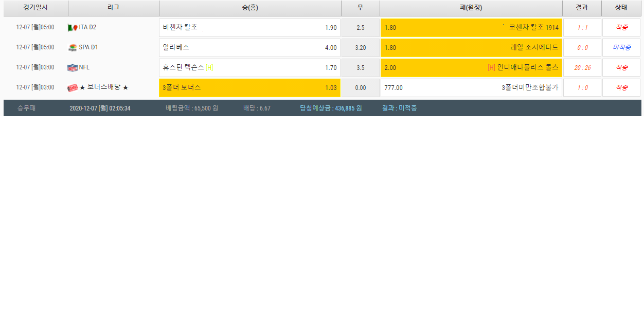Click the NFL league logo icon
This screenshot has height=333, width=644.
click(x=72, y=68)
